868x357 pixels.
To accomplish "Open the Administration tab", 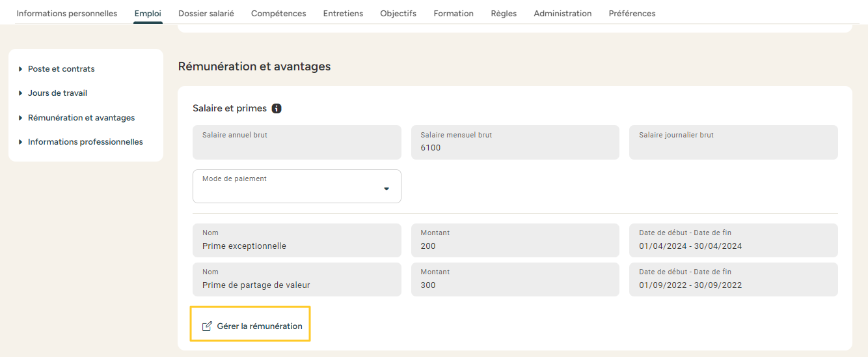I will pos(563,14).
